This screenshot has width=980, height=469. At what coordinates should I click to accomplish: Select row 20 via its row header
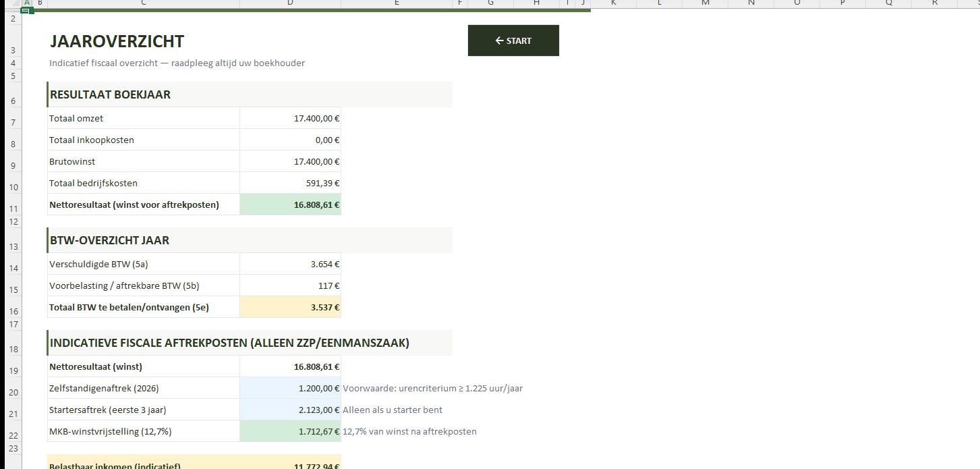point(11,392)
